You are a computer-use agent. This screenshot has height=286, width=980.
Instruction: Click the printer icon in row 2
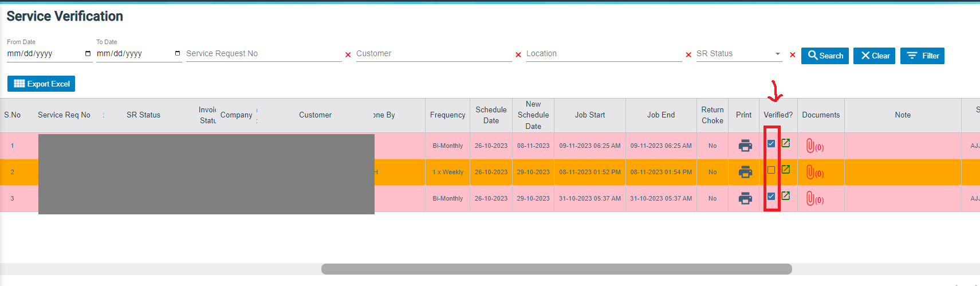pyautogui.click(x=745, y=172)
